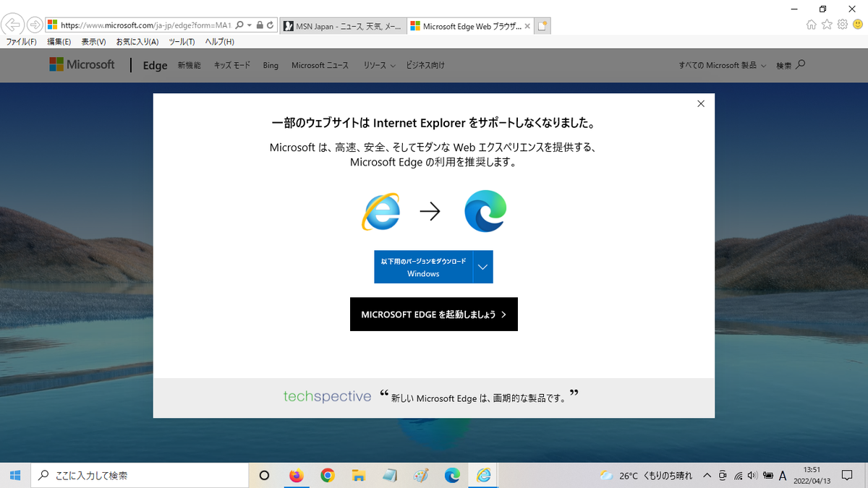Open the volume speaker tray icon

click(x=752, y=475)
